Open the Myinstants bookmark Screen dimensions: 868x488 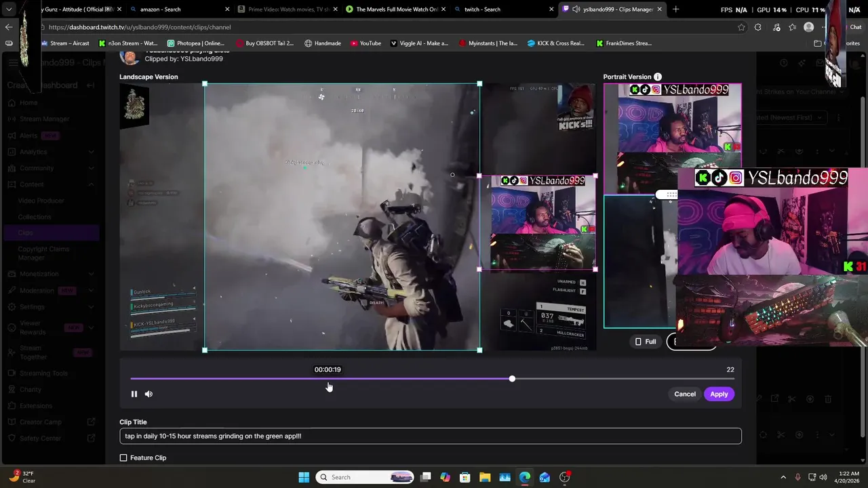488,43
